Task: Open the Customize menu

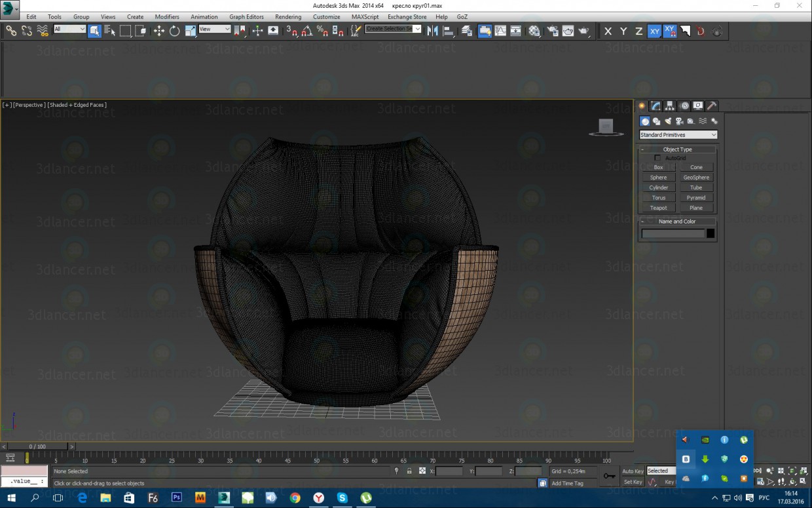Action: tap(326, 17)
